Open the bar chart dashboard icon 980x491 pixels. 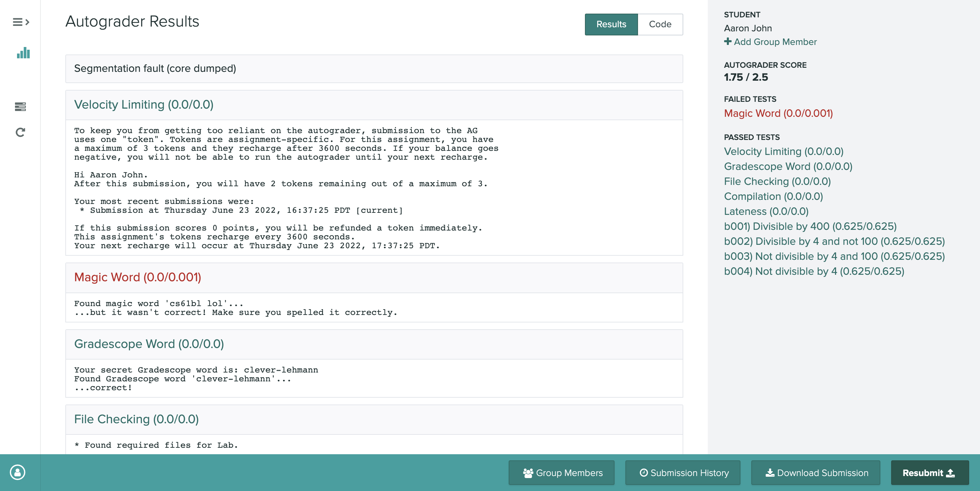(23, 53)
